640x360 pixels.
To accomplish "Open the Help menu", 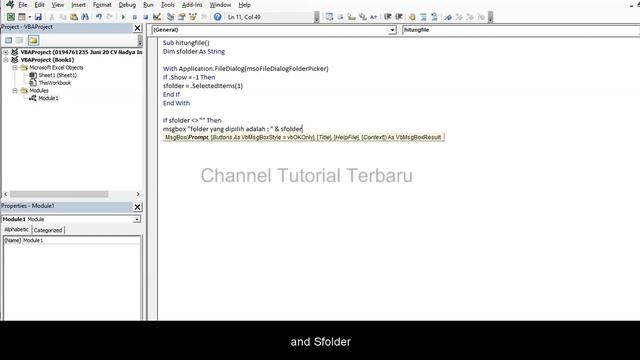I will pyautogui.click(x=244, y=5).
